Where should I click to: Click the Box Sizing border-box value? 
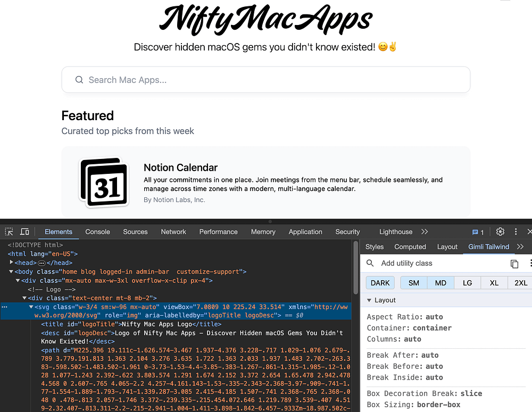(438, 405)
